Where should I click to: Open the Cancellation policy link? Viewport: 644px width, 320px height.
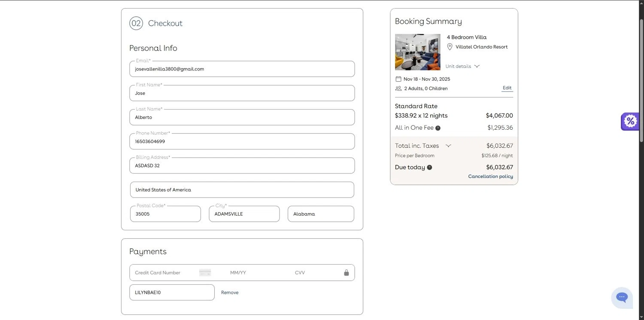(x=490, y=177)
